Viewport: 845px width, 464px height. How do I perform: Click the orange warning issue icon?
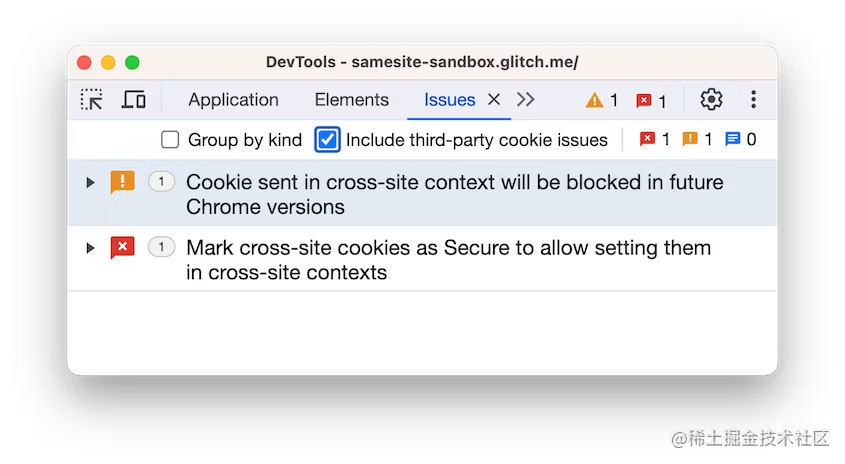click(x=122, y=182)
